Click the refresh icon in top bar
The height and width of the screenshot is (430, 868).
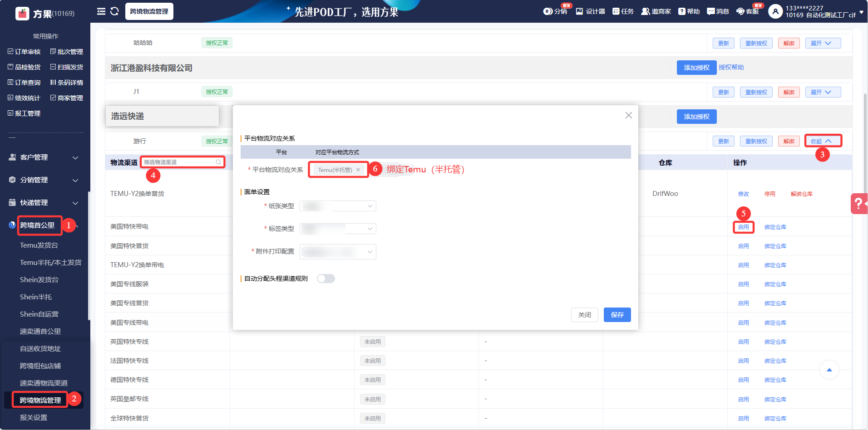[x=114, y=11]
